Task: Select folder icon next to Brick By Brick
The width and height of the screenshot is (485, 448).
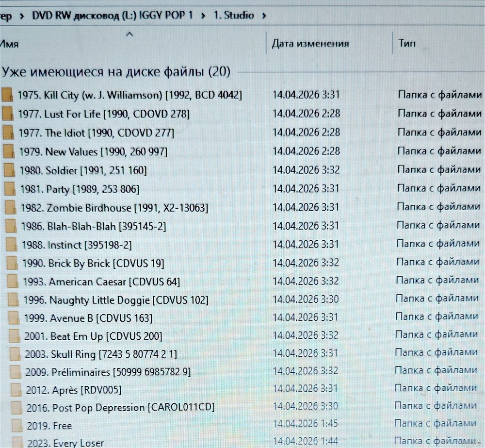Action: pos(13,264)
